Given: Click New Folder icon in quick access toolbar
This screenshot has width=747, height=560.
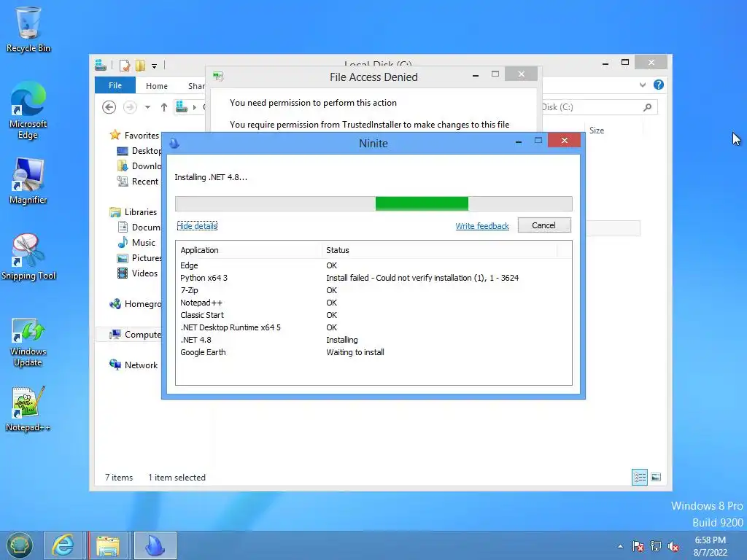Looking at the screenshot, I should 140,65.
